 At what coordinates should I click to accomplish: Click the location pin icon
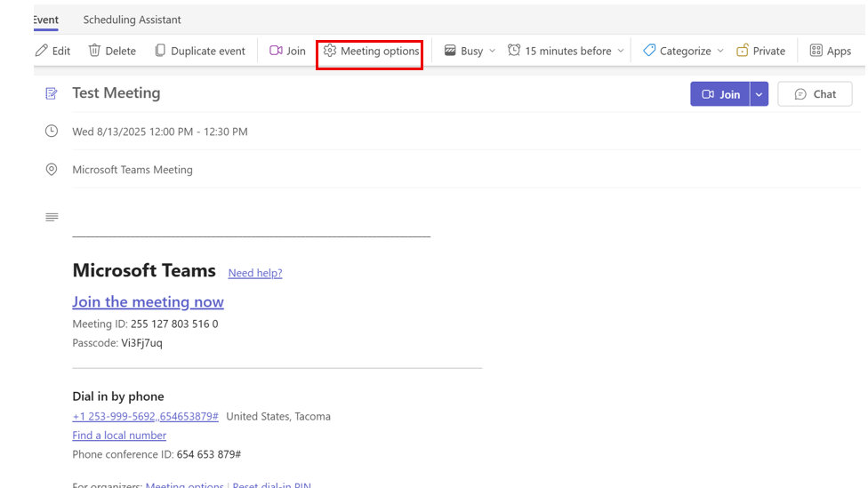point(52,169)
